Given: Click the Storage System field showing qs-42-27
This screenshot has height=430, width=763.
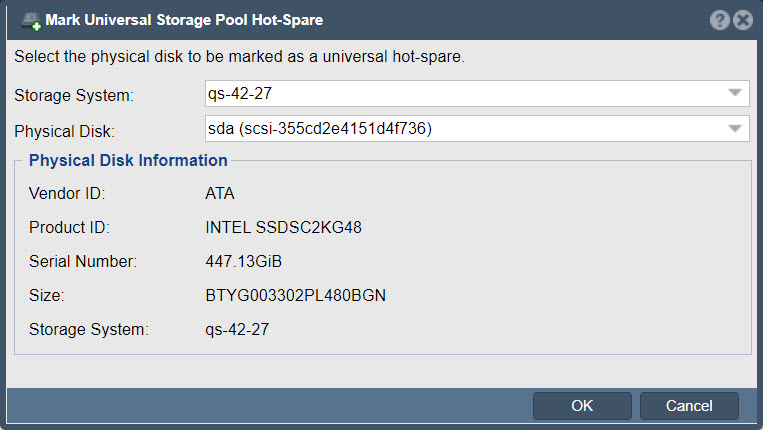Looking at the screenshot, I should click(x=477, y=93).
